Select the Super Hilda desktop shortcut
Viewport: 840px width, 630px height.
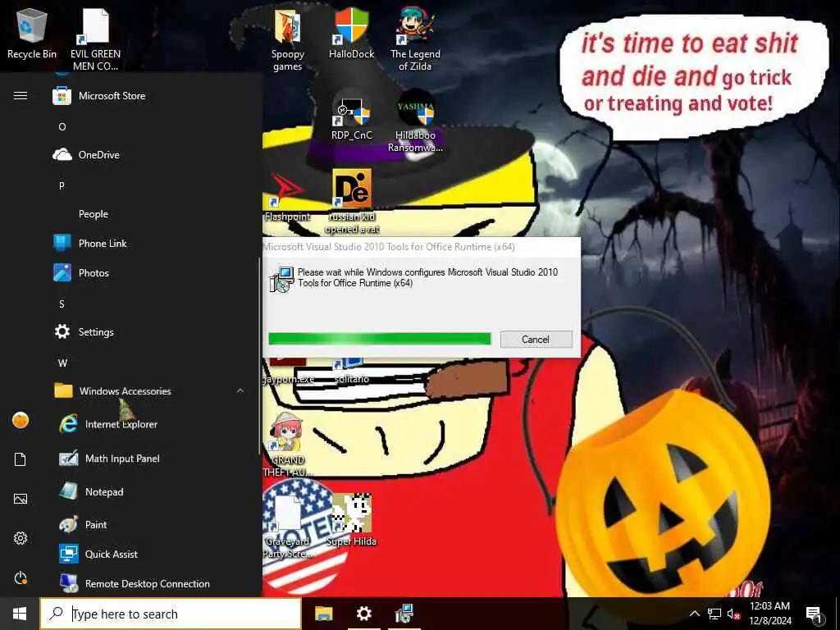[x=351, y=520]
